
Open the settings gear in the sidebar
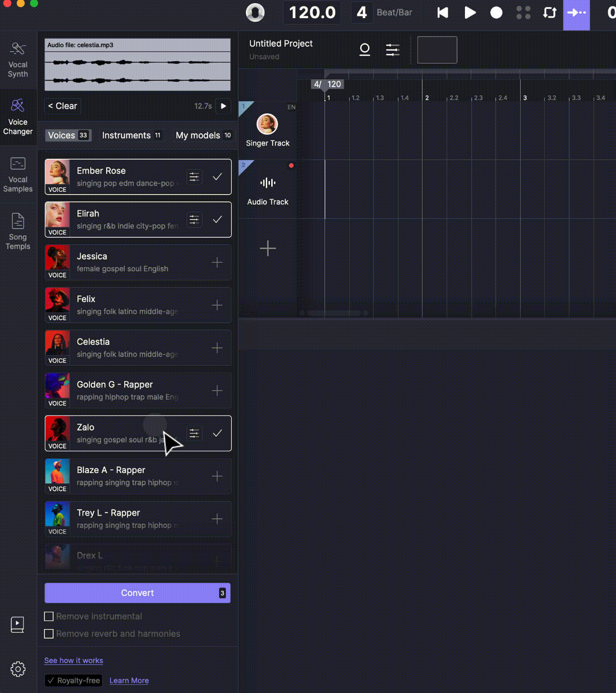18,669
